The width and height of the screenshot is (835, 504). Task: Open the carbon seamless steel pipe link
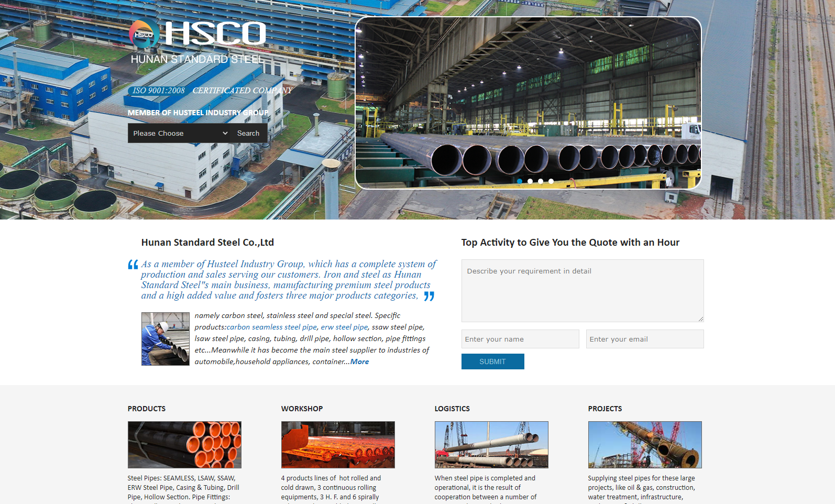271,327
